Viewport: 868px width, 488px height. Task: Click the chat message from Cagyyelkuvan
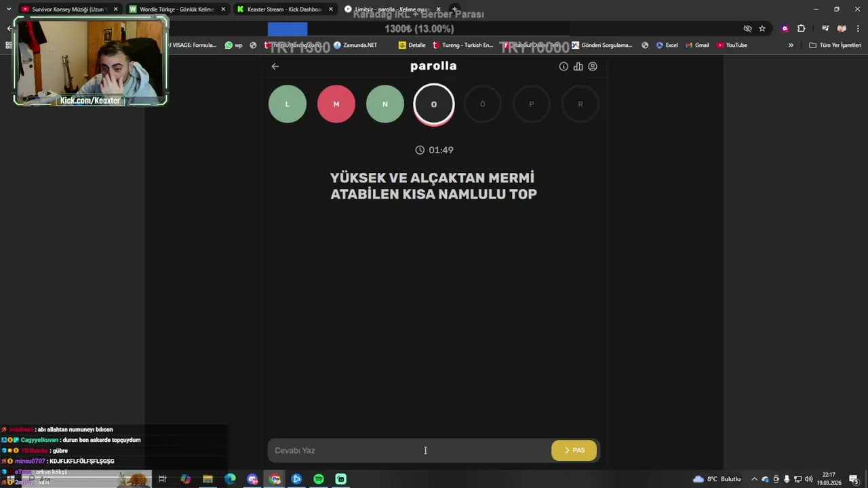coord(72,440)
